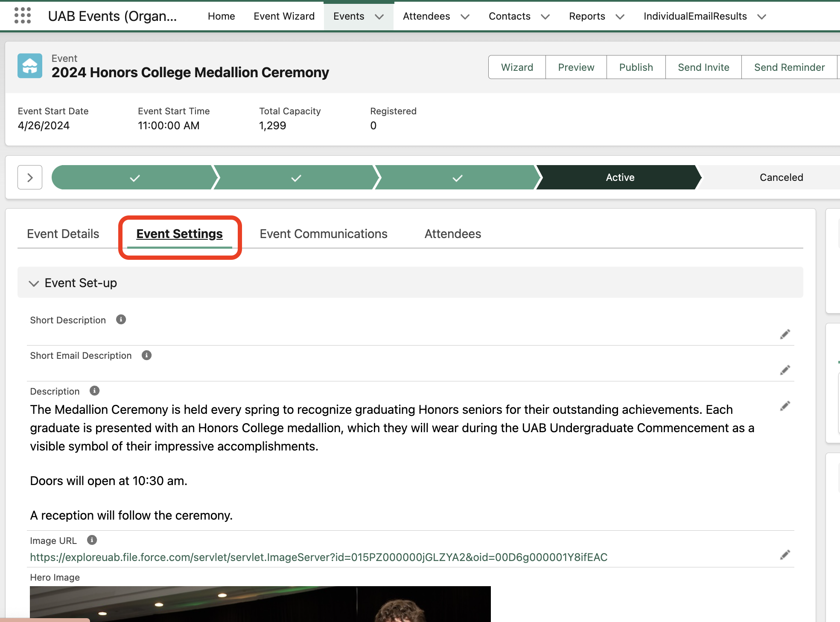Open the Image URL link
The width and height of the screenshot is (840, 622).
(x=318, y=557)
